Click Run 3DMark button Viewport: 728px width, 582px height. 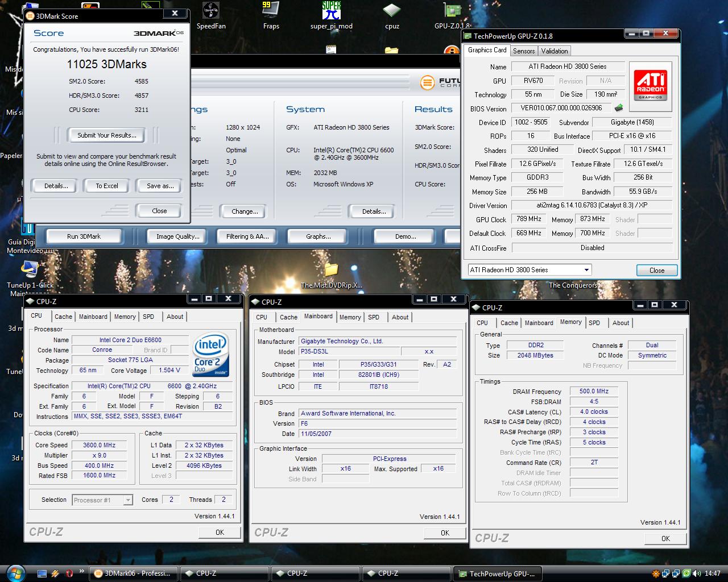point(84,236)
